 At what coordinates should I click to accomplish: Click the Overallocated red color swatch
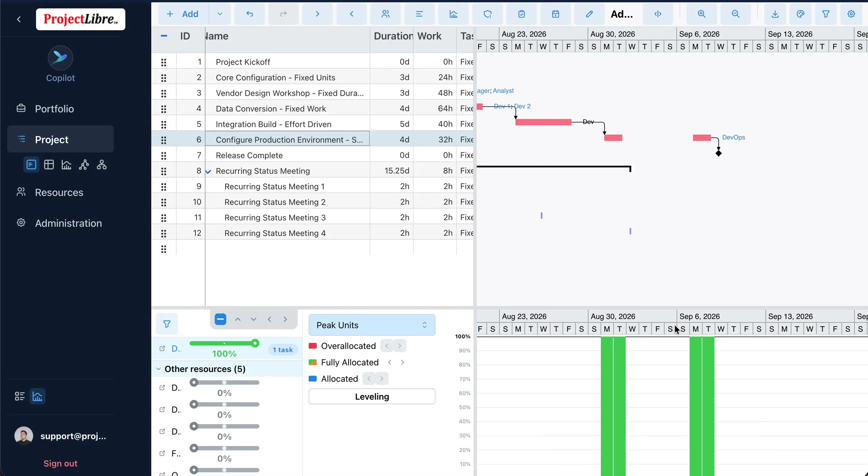coord(313,346)
